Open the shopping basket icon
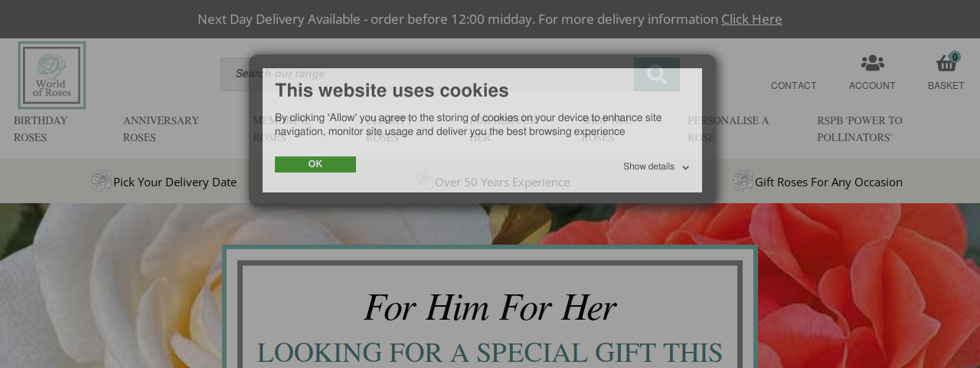This screenshot has height=368, width=980. pyautogui.click(x=946, y=63)
